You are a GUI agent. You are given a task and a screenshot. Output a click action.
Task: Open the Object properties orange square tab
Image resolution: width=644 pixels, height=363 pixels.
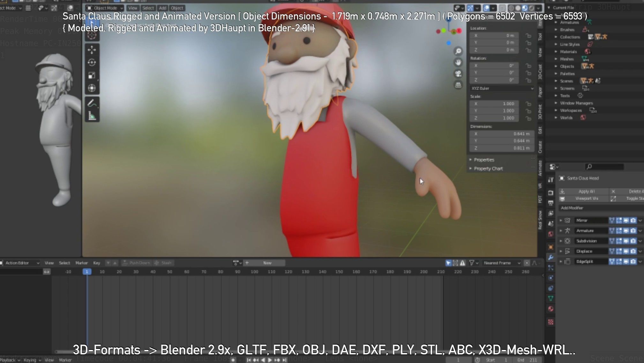551,247
